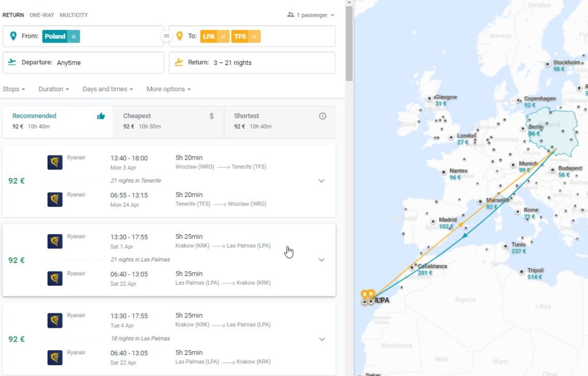Switch to the Cheapest results tab
Screen dimensions: 588x376
[168, 122]
